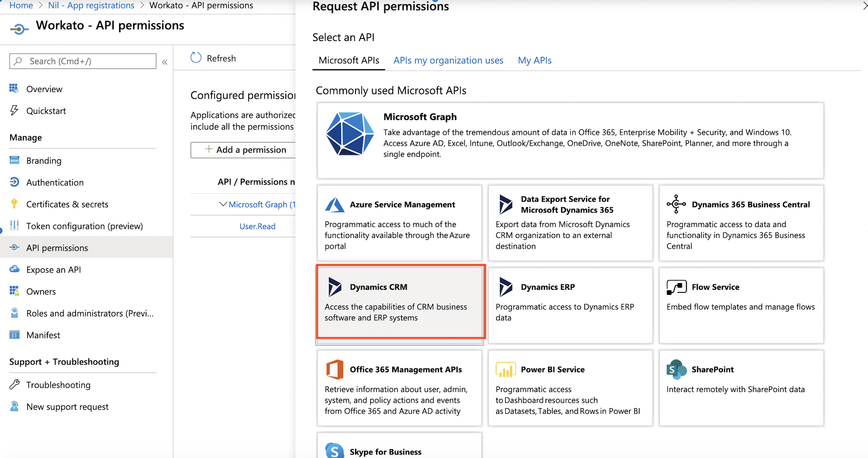Open the right-edge chevron panel
Viewport: 868px width, 458px height.
[864, 5]
